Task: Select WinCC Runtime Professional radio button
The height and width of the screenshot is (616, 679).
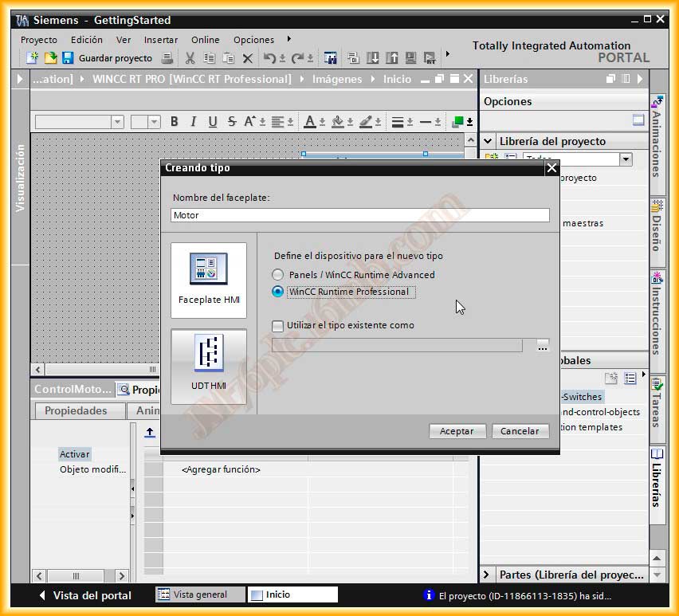Action: [278, 292]
